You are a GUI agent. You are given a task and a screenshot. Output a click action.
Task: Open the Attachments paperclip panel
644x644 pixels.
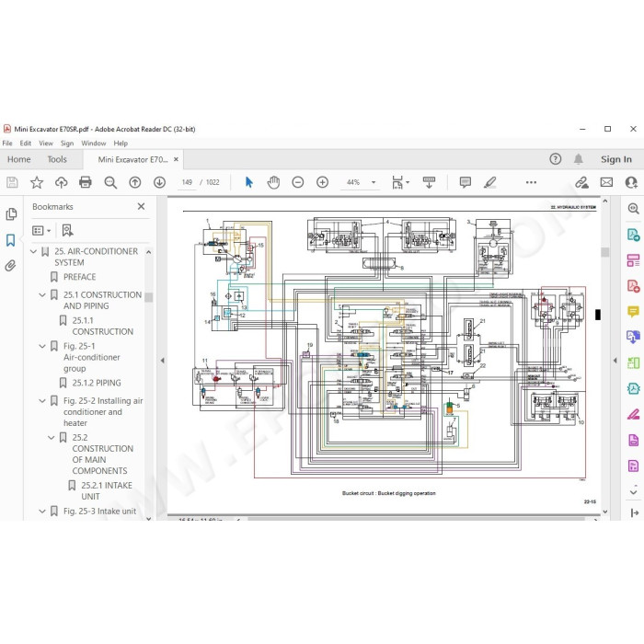(11, 266)
